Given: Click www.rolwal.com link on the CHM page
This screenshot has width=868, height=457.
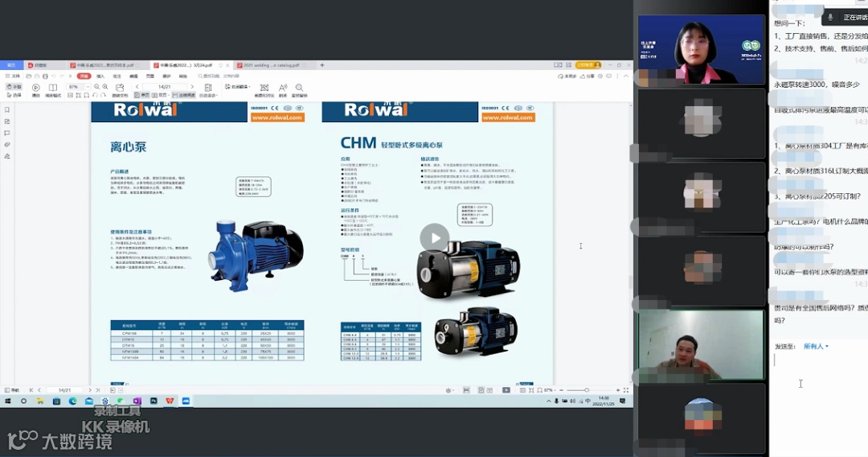Looking at the screenshot, I should [508, 117].
